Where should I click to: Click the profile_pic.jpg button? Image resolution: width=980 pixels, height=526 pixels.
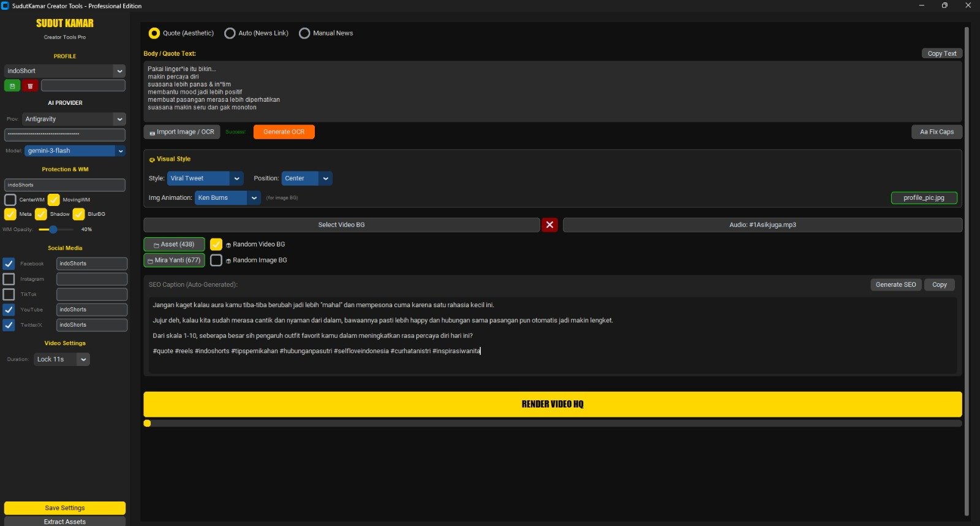coord(924,198)
